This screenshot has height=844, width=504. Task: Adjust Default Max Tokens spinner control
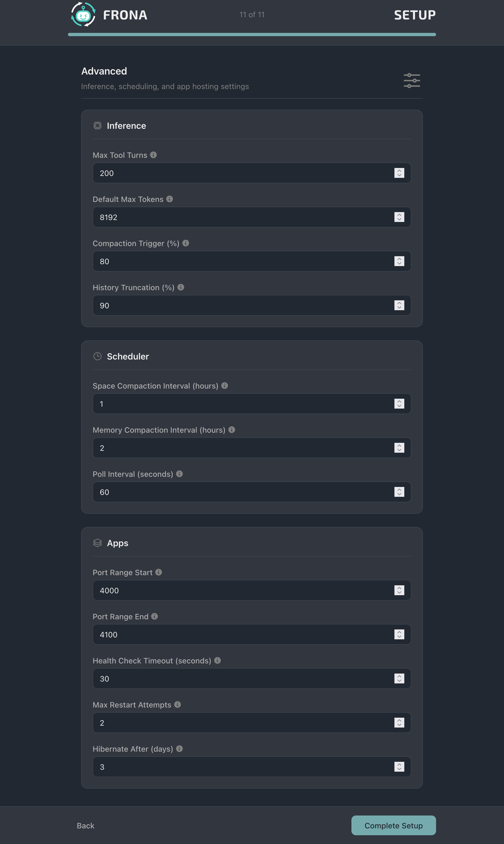point(399,217)
